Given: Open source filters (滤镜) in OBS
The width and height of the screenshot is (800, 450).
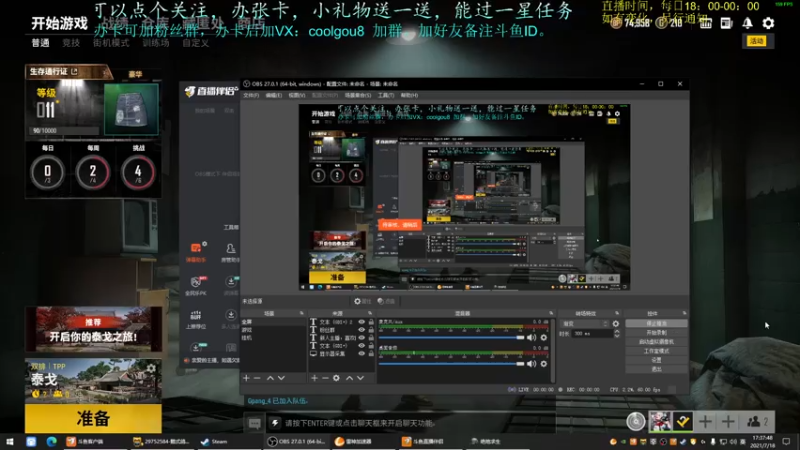Looking at the screenshot, I should click(x=386, y=302).
